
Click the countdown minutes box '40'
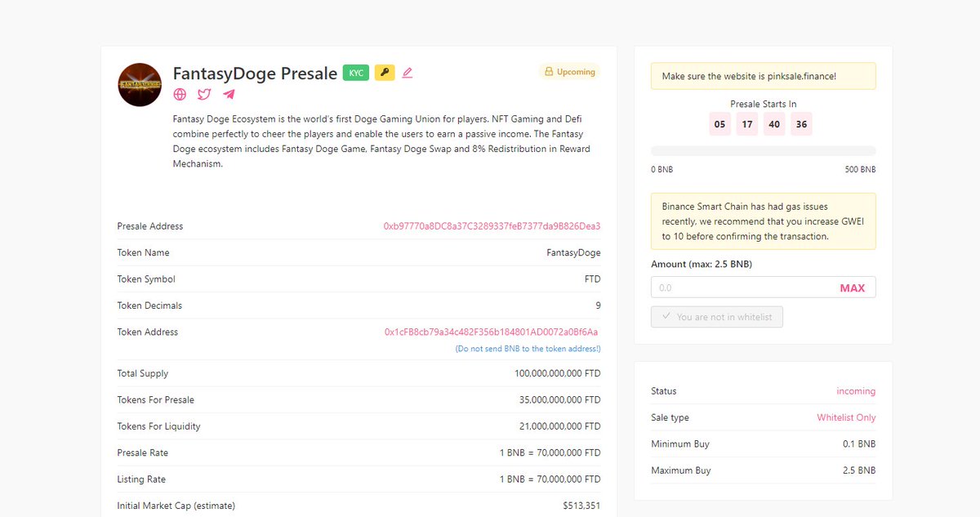tap(774, 124)
